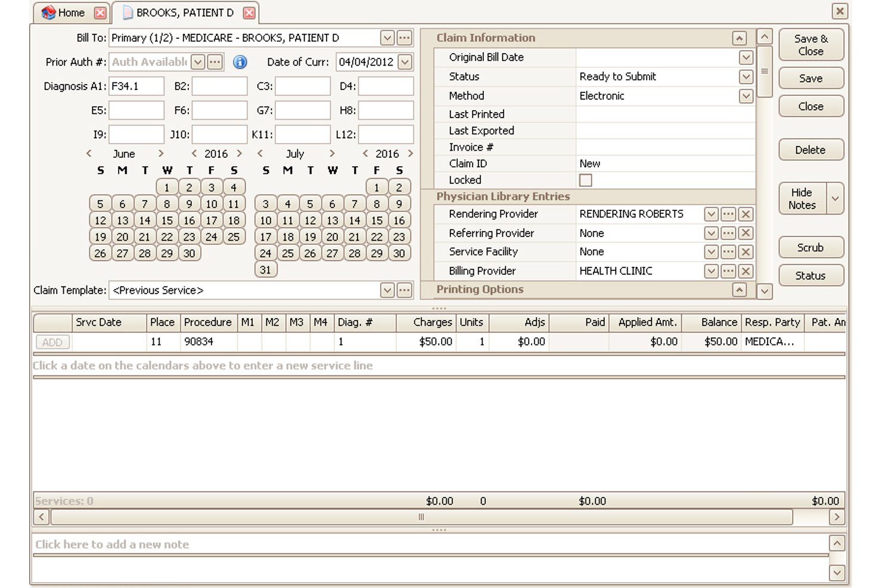This screenshot has height=588, width=882.
Task: Click the Save button
Action: (811, 78)
